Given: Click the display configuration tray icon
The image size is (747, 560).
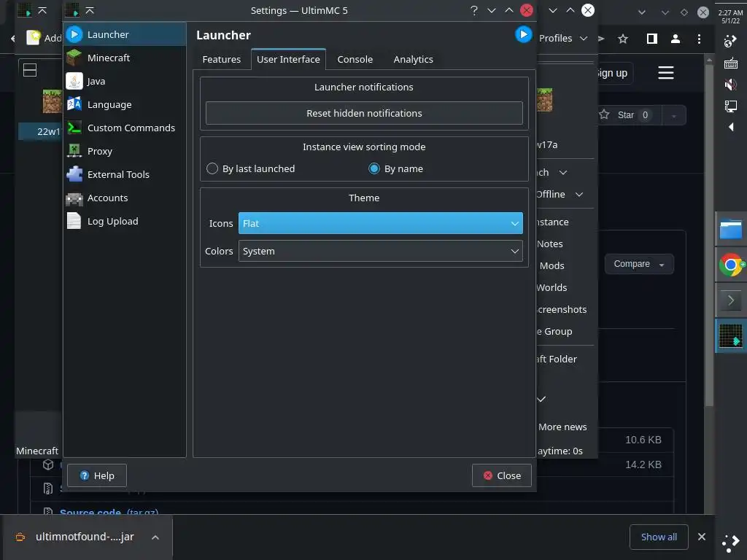Looking at the screenshot, I should 730,106.
